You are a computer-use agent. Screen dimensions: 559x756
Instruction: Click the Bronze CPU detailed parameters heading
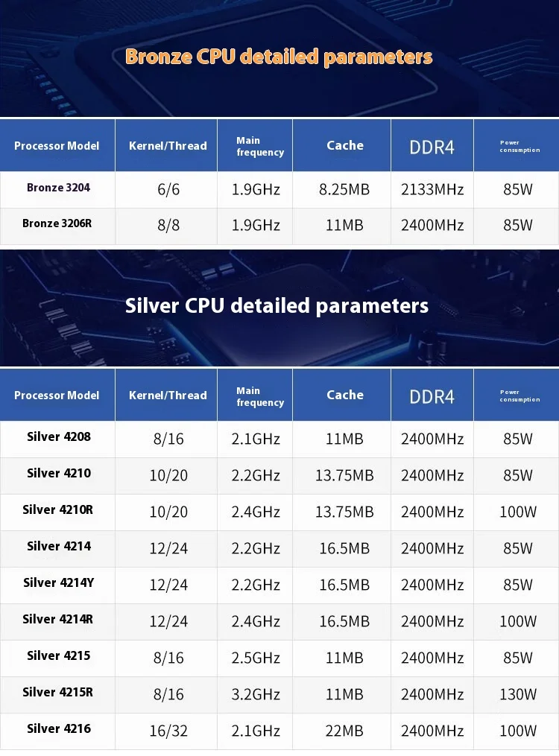point(279,57)
